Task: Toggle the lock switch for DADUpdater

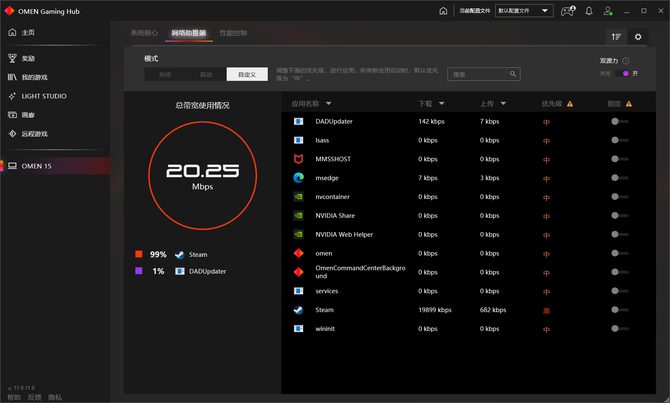Action: pyautogui.click(x=620, y=121)
